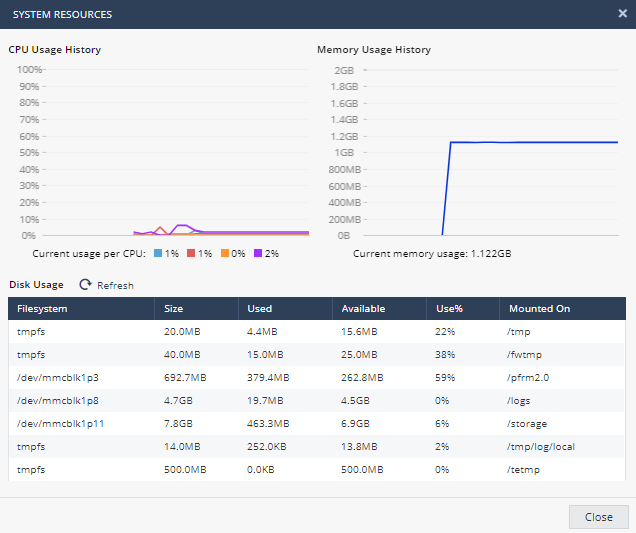Select the /dev/mmcblk1p3 filesystem row
636x533 pixels.
(x=58, y=377)
